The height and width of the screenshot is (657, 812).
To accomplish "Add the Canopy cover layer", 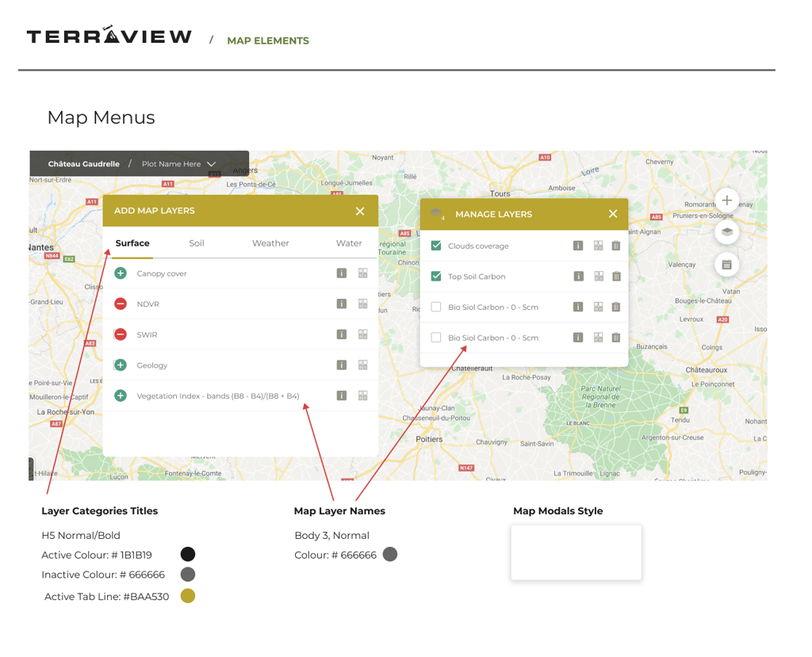I will 121,273.
